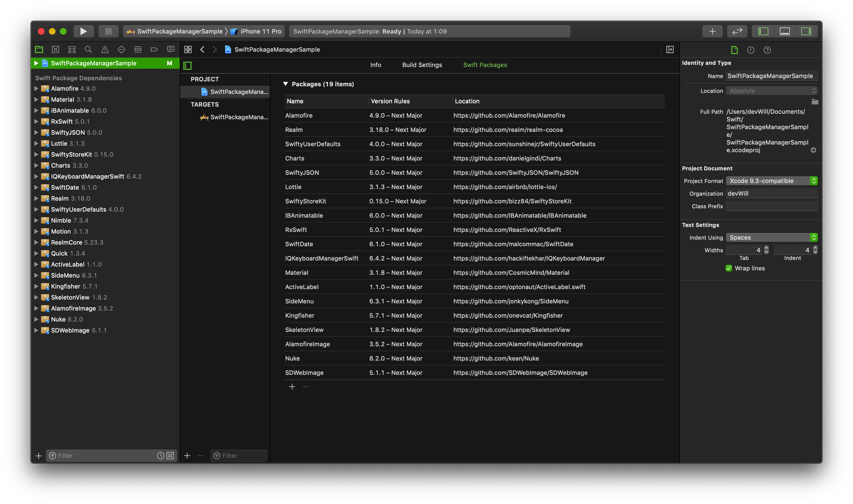Screen dimensions: 853x504
Task: Select the project under PROJECT heading
Action: pyautogui.click(x=225, y=92)
